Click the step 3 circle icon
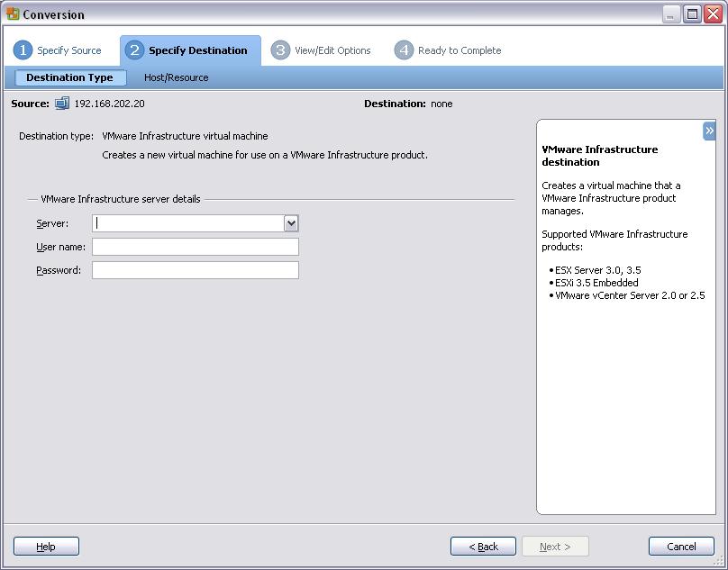Image resolution: width=728 pixels, height=570 pixels. pos(280,50)
